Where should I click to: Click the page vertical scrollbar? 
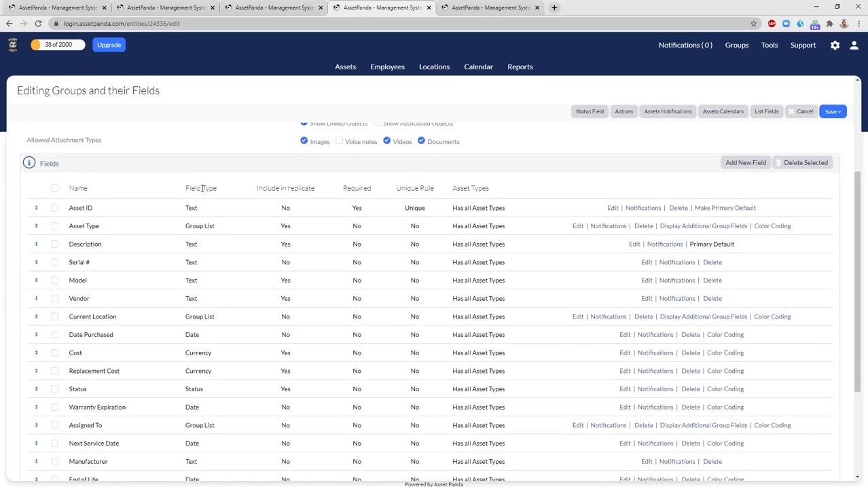[857, 281]
